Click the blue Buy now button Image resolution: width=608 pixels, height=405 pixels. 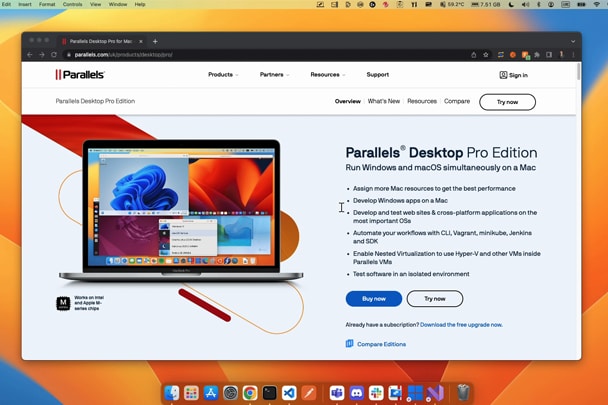pyautogui.click(x=373, y=298)
